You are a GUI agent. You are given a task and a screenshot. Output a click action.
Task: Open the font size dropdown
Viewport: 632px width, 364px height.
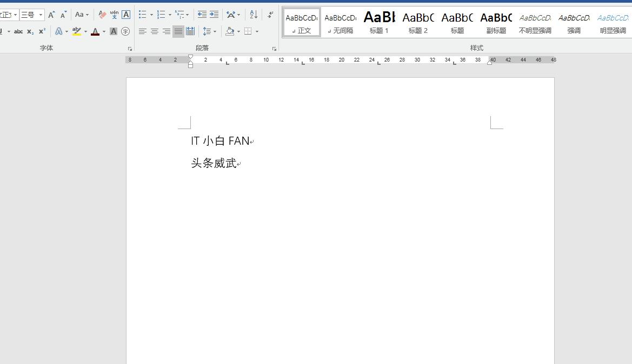click(x=40, y=15)
